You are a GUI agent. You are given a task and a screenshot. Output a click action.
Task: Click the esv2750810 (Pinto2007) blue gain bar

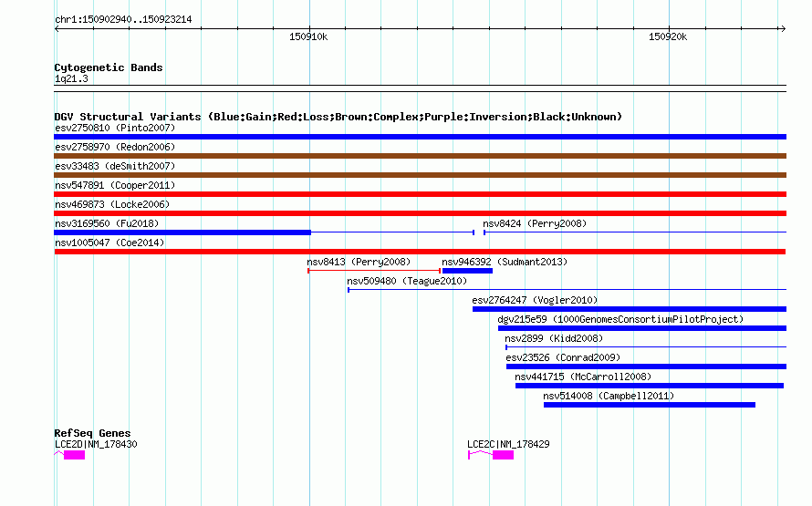420,137
